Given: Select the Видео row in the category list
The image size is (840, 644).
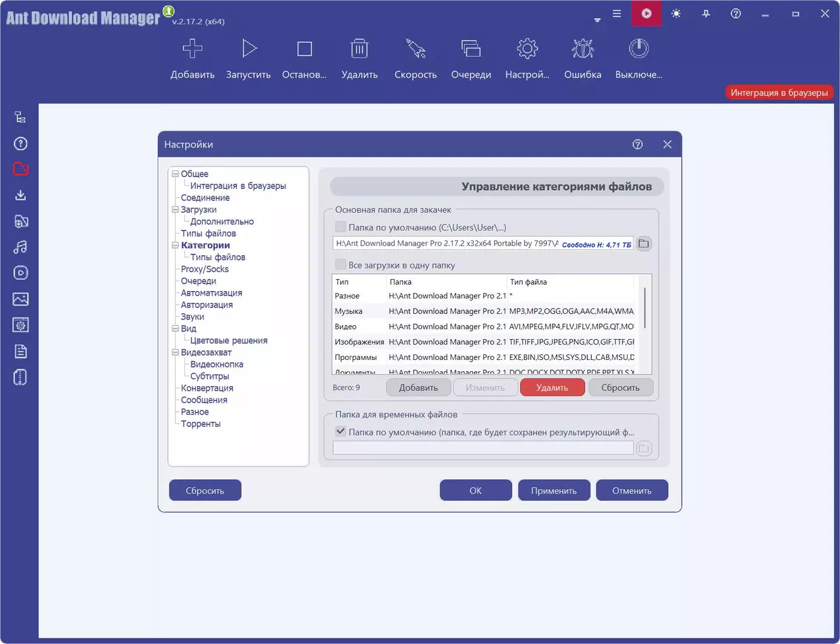Looking at the screenshot, I should 484,326.
